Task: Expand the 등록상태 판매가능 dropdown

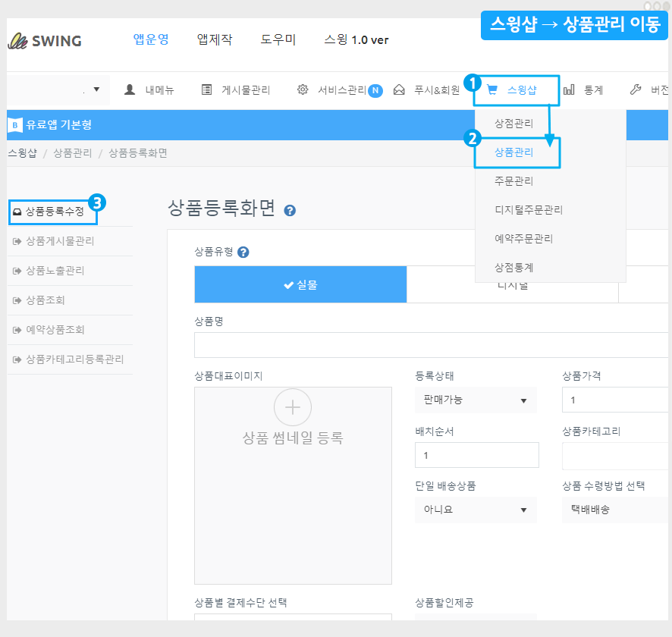Action: pyautogui.click(x=476, y=400)
